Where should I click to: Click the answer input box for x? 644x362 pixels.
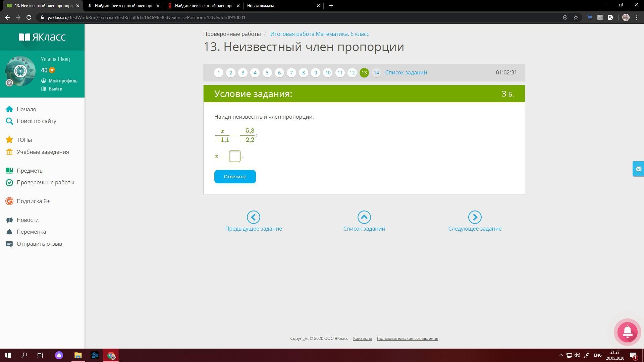pos(234,156)
